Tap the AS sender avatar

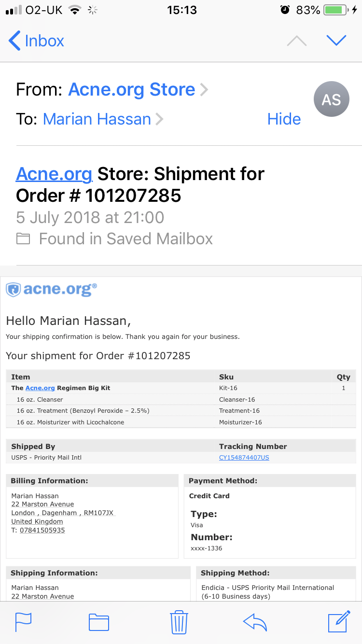point(331,99)
